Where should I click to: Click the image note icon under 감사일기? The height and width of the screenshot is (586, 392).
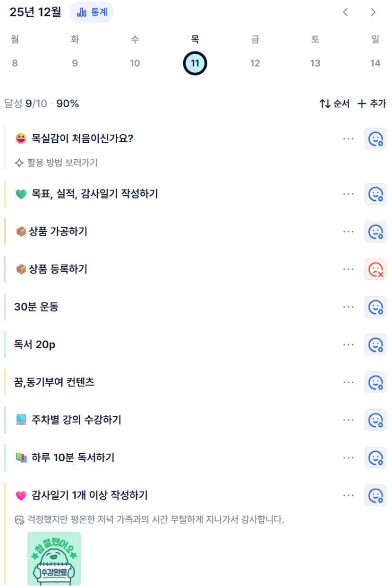click(19, 520)
